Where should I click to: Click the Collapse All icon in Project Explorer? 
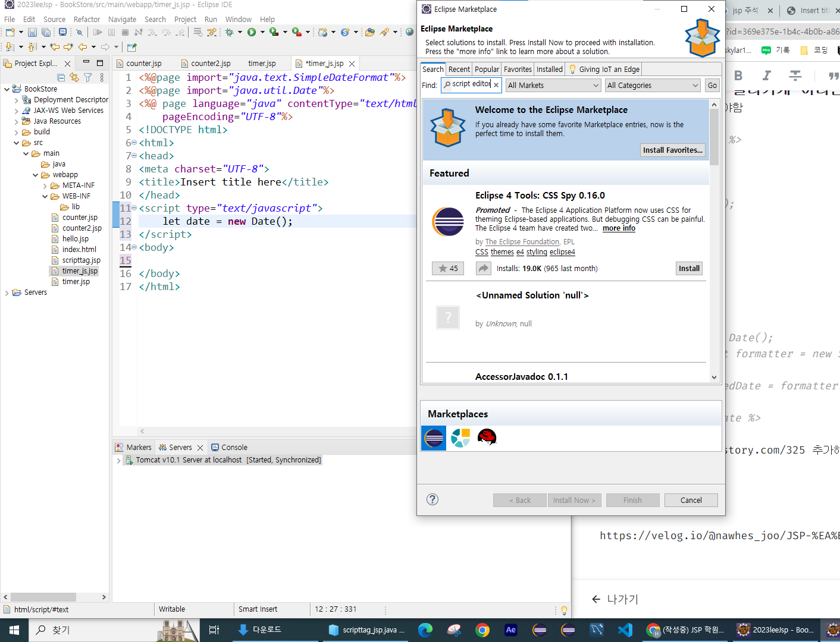61,77
